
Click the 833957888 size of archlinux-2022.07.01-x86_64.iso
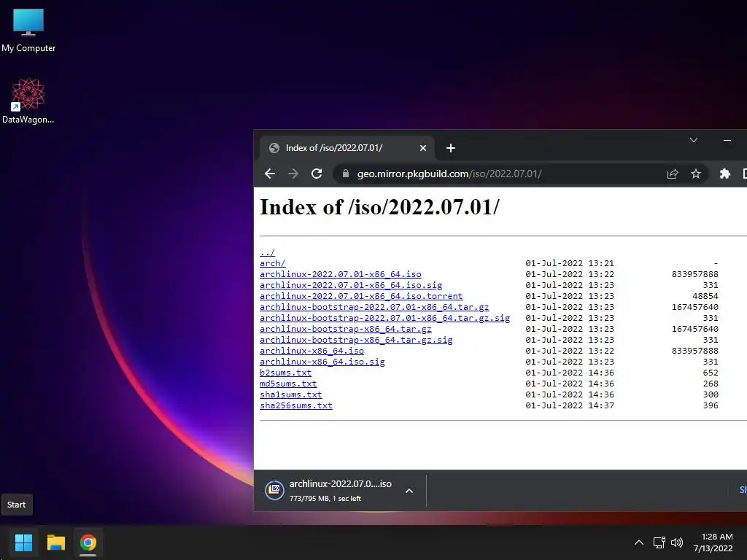[x=694, y=274]
